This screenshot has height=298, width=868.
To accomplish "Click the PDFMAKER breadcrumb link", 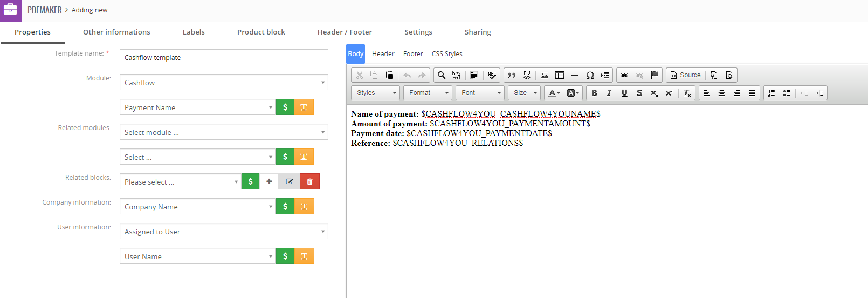I will click(x=45, y=10).
